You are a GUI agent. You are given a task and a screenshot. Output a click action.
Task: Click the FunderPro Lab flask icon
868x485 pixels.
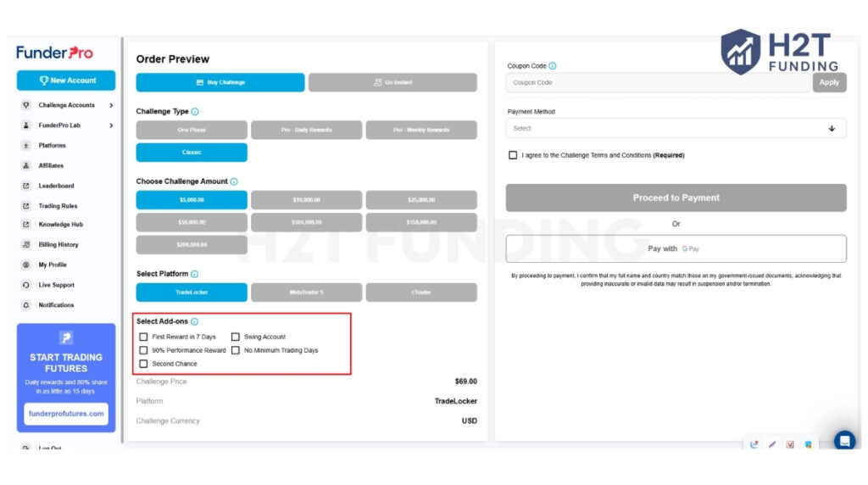pos(26,125)
